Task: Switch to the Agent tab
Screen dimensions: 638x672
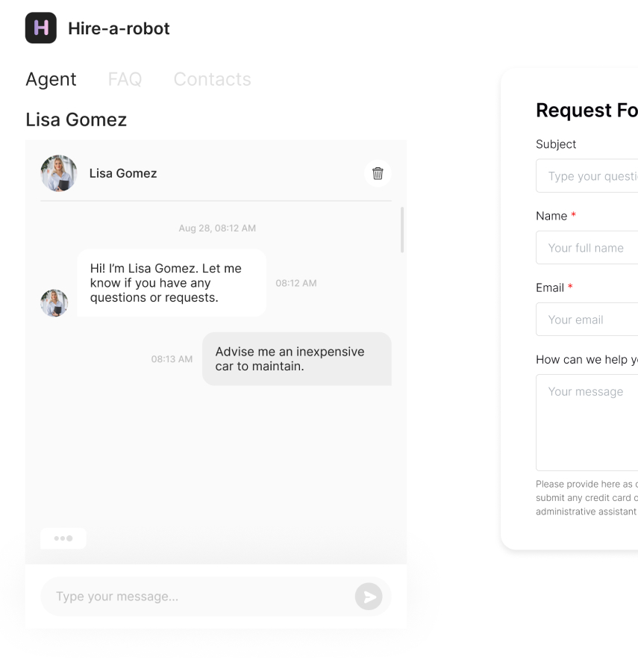Action: pyautogui.click(x=51, y=79)
